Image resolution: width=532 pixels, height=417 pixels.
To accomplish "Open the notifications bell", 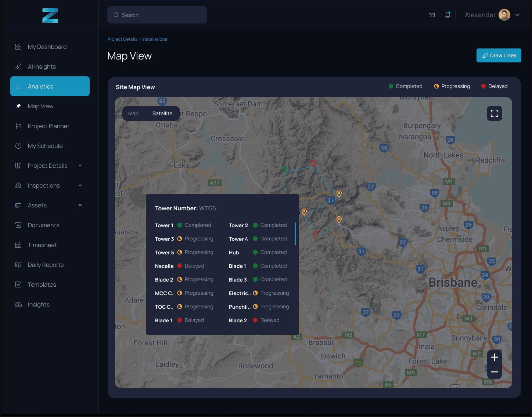I will pyautogui.click(x=448, y=15).
